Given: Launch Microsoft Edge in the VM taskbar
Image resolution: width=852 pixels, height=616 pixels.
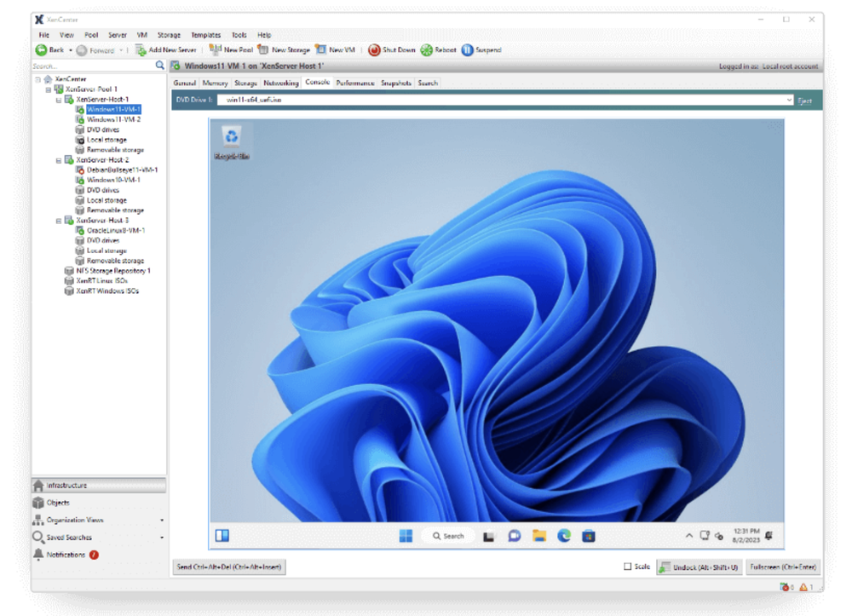Looking at the screenshot, I should pyautogui.click(x=564, y=536).
